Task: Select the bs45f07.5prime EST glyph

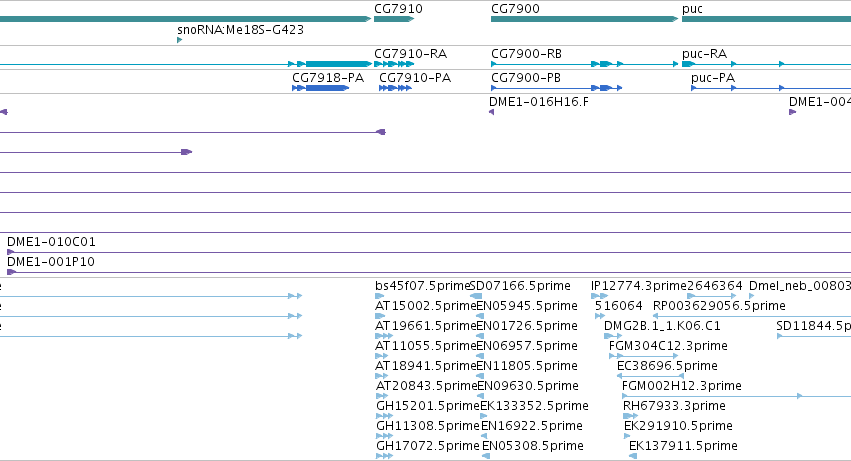Action: (x=379, y=296)
